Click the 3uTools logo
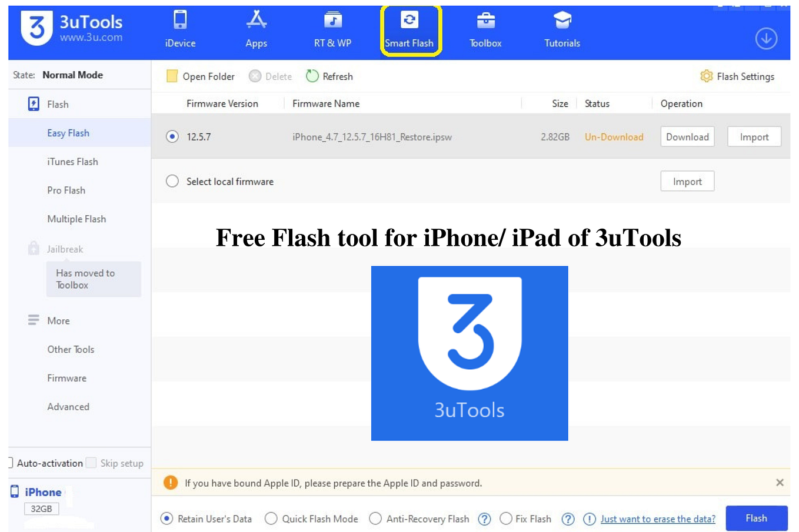799x532 pixels. (35, 28)
